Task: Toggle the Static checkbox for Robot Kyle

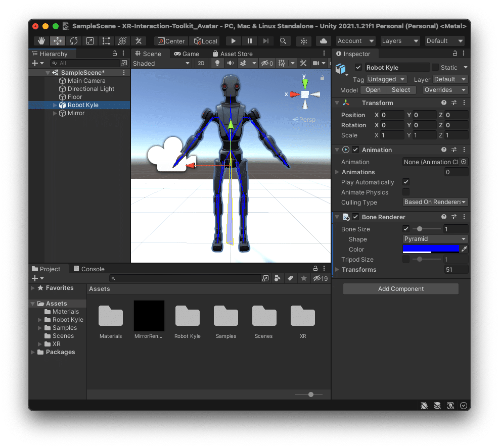Action: click(x=435, y=67)
